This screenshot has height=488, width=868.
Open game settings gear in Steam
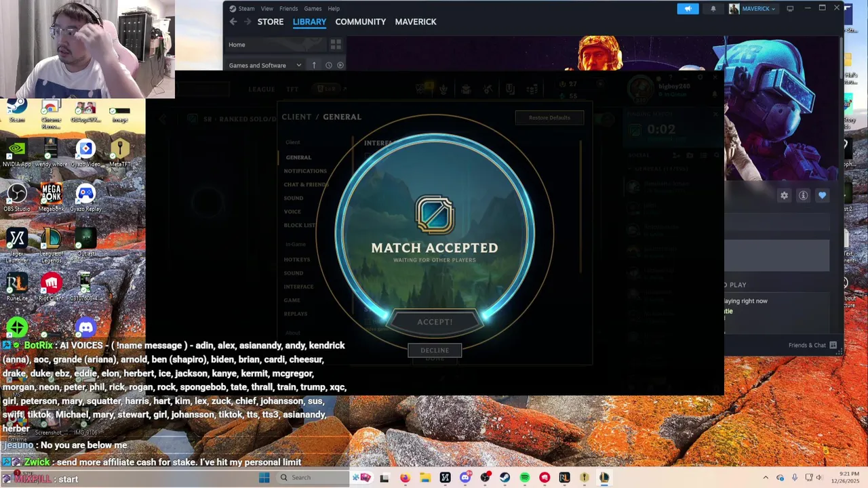[784, 195]
